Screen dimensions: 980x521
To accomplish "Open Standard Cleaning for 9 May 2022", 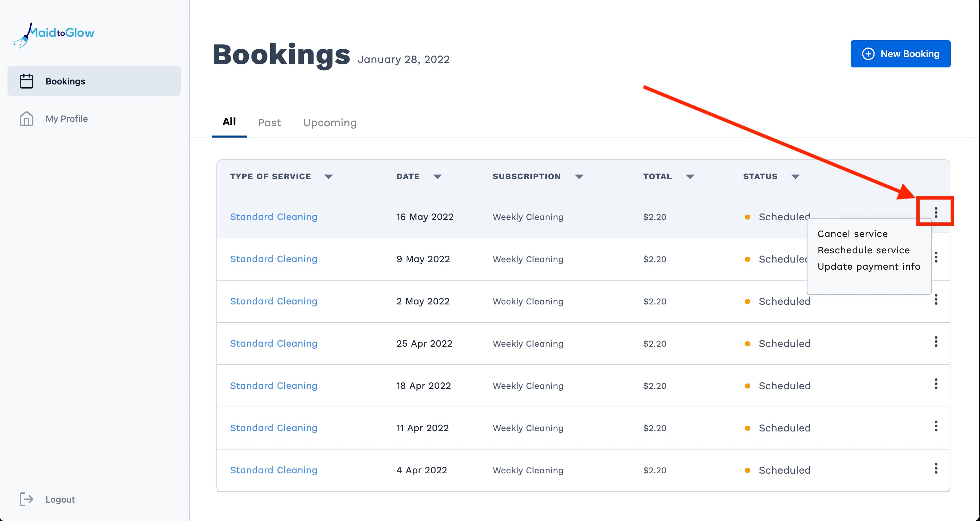I will [274, 259].
